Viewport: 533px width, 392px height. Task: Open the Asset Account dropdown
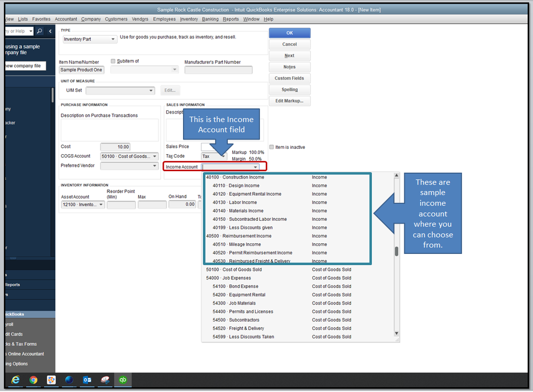83,204
